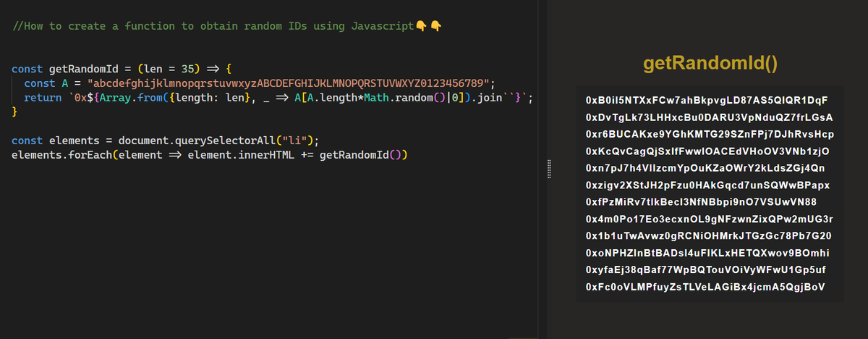Image resolution: width=868 pixels, height=339 pixels.
Task: Click the 'const getRandomId = (len = 35)' line
Action: (x=122, y=70)
